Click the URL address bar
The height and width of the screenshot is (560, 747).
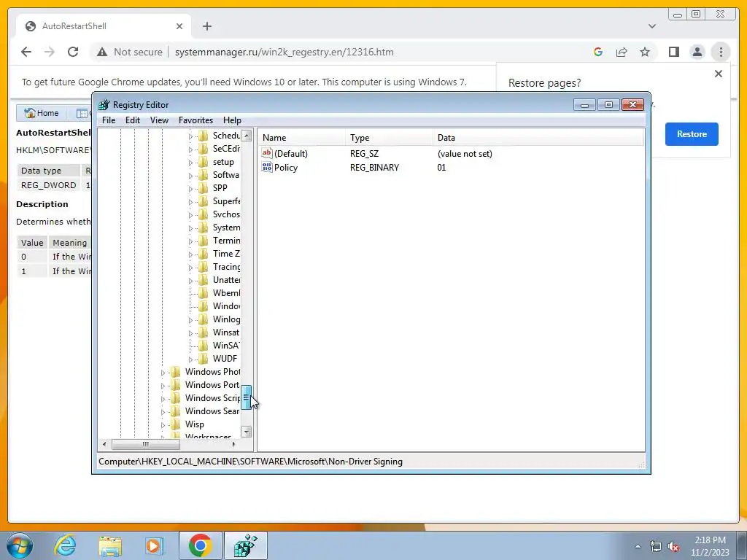coord(284,52)
